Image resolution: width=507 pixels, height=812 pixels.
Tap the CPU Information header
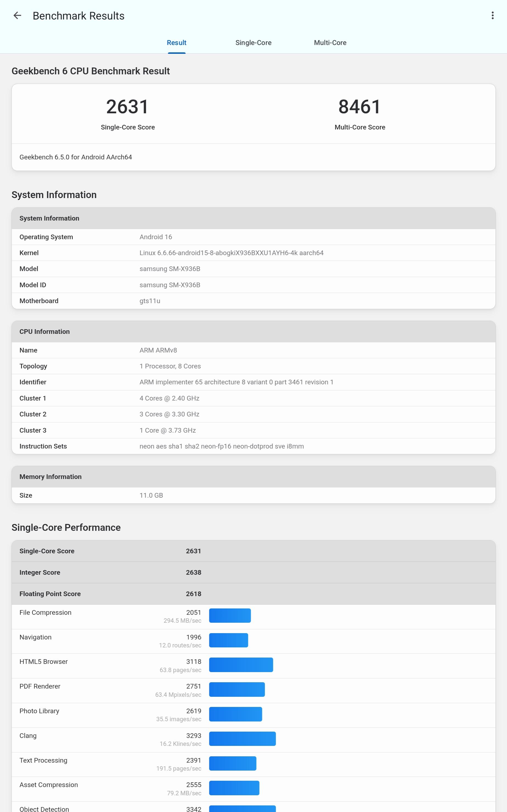[253, 332]
